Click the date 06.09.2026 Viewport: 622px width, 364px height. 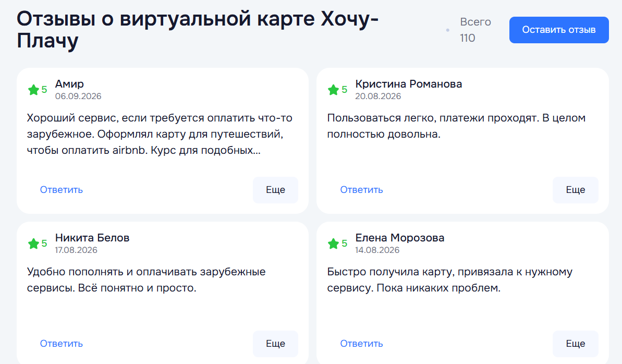pos(78,96)
